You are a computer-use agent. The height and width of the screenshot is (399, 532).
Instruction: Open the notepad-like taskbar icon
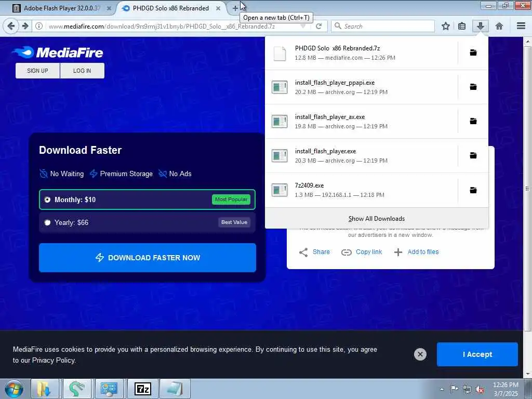coord(175,389)
